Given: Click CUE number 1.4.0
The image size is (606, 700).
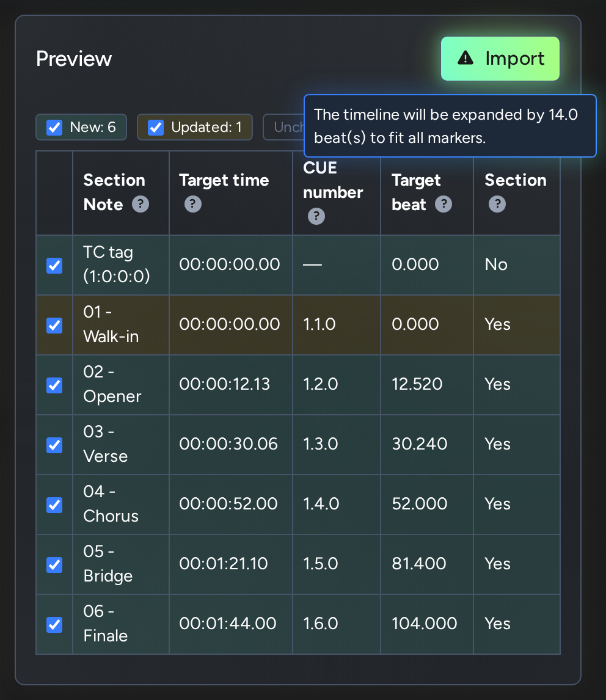Looking at the screenshot, I should (x=321, y=503).
